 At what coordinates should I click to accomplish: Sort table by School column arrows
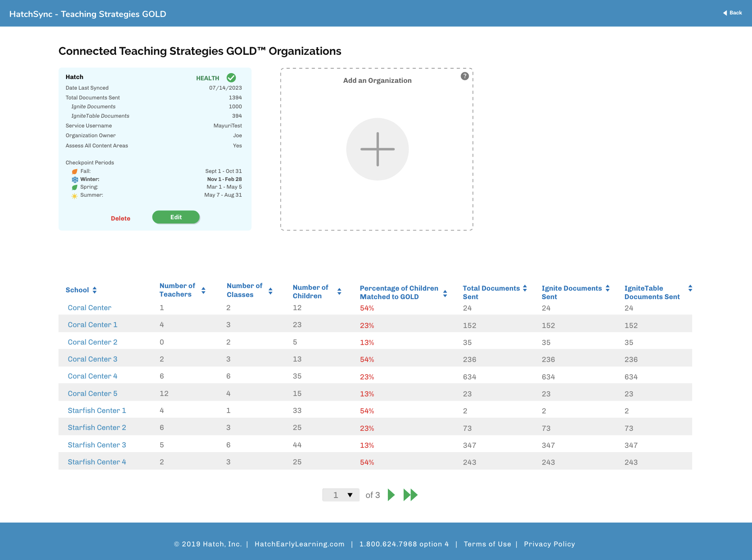point(94,290)
